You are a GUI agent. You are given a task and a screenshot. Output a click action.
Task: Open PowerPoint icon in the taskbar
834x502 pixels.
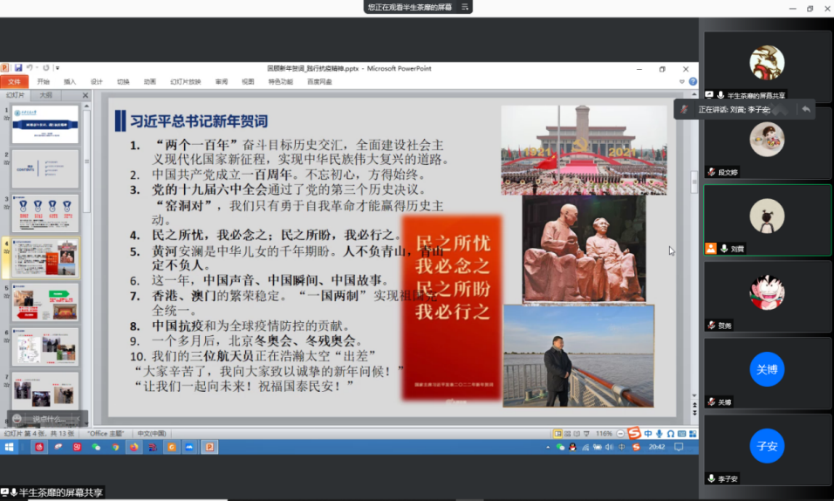209,447
